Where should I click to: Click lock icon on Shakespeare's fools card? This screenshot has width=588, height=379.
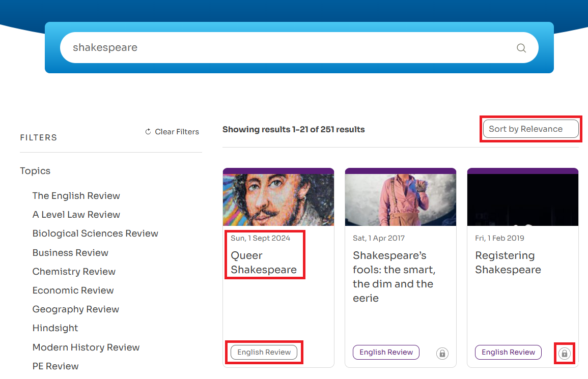(x=442, y=353)
